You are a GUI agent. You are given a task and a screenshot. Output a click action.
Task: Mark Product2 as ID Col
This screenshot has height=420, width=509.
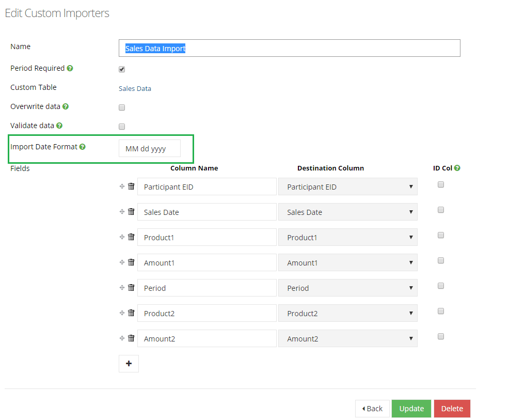pos(441,311)
